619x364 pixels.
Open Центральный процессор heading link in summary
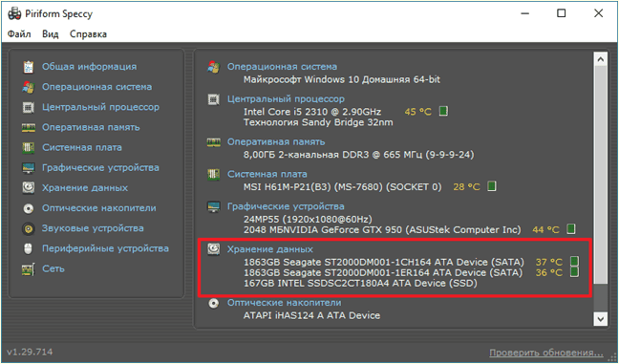point(286,99)
